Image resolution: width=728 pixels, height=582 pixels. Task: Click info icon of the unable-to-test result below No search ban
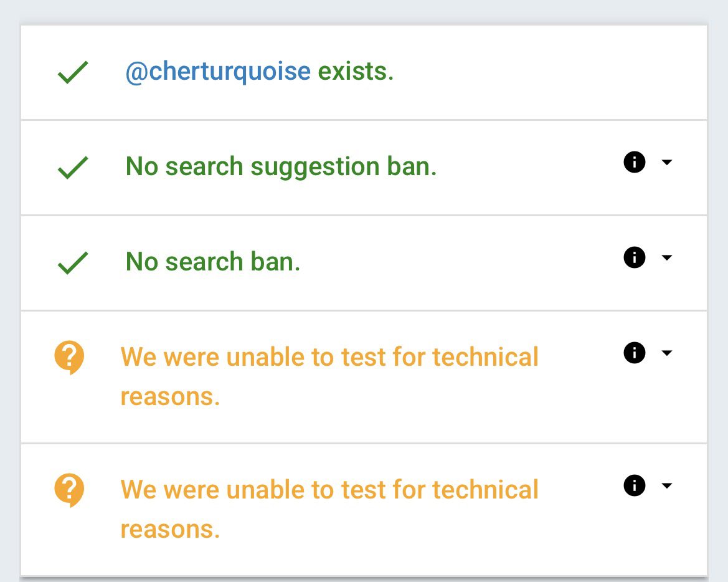634,353
